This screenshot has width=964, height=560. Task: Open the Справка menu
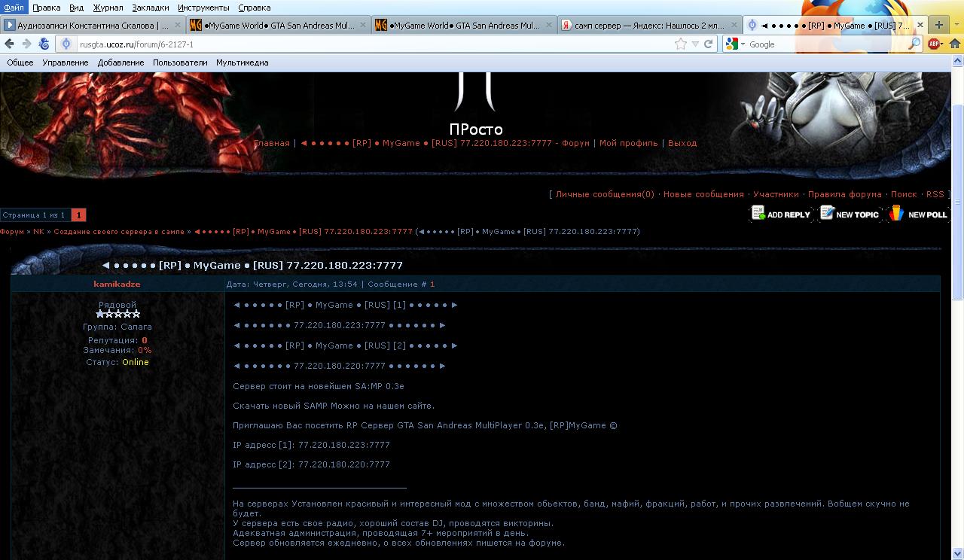(x=254, y=8)
